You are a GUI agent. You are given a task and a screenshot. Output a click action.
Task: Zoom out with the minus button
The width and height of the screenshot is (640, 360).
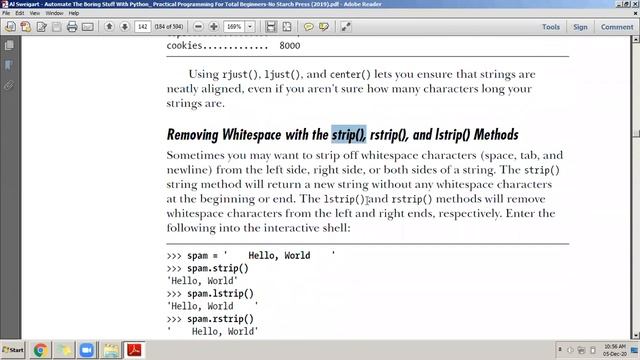tap(198, 27)
